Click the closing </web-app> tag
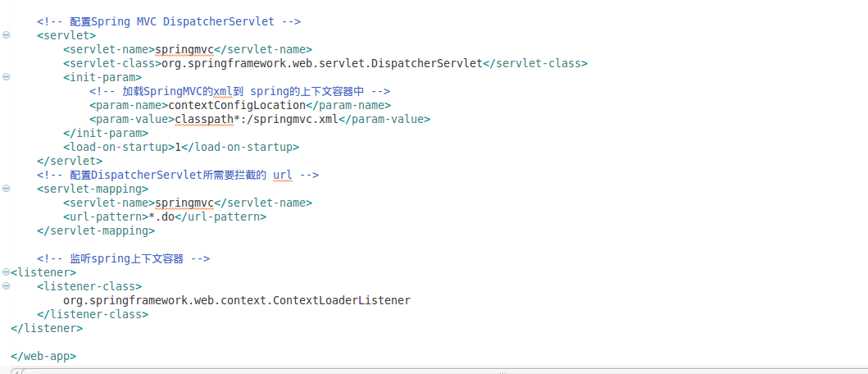The image size is (868, 374). 43,356
